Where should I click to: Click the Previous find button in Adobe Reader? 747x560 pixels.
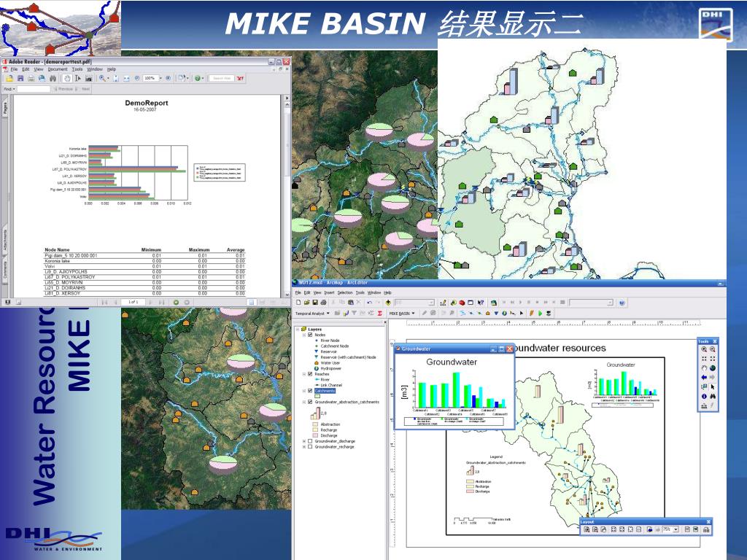(64, 89)
